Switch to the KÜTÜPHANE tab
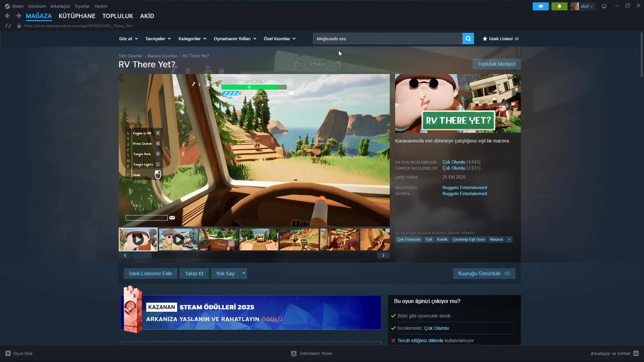644x362 pixels. point(77,16)
